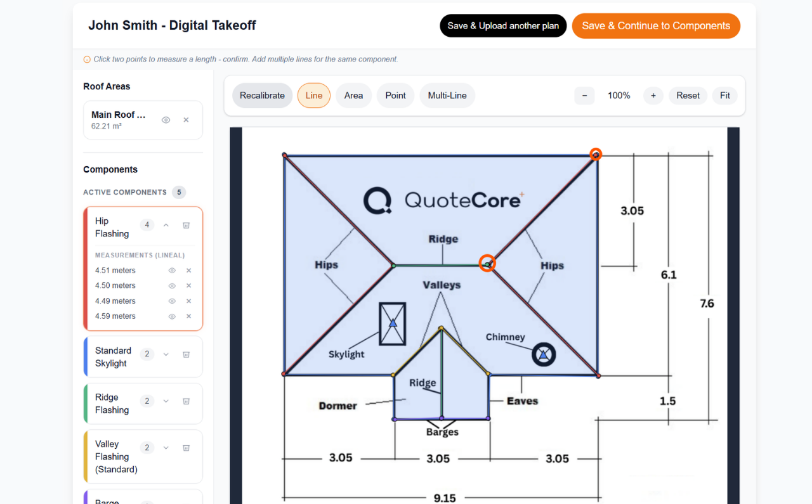Viewport: 812px width, 504px height.
Task: Select the Valley Flashing (Standard) component name
Action: 116,456
